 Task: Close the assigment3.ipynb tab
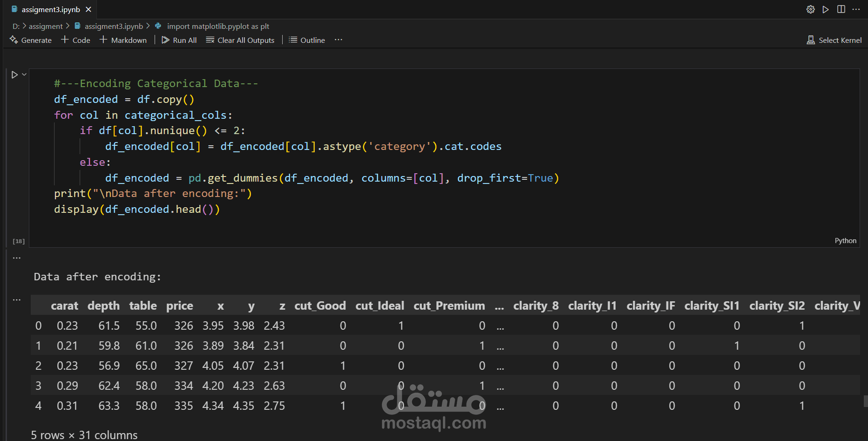88,9
